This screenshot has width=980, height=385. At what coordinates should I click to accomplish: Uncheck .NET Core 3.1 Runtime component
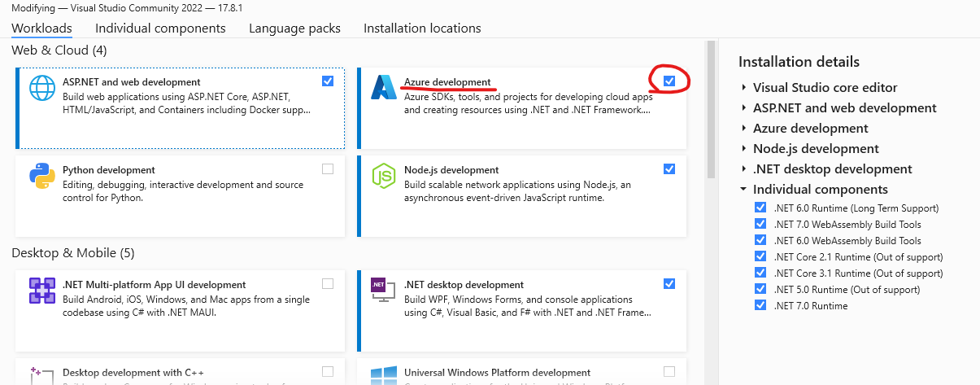point(760,273)
